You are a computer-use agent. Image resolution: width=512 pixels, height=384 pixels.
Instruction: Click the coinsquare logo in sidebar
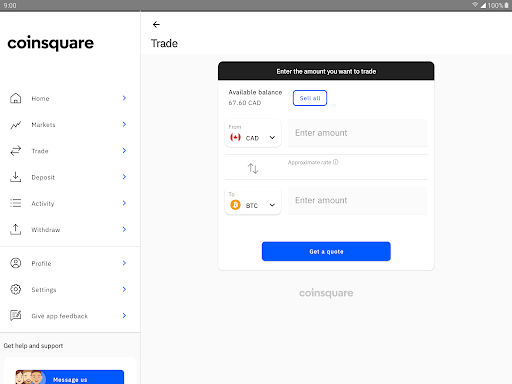click(51, 43)
